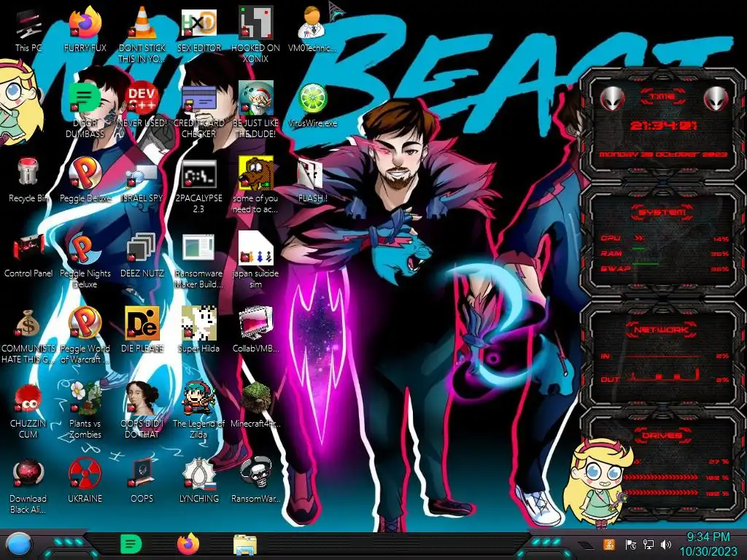
Task: Launch VirusWire.exe lime icon
Action: click(312, 105)
